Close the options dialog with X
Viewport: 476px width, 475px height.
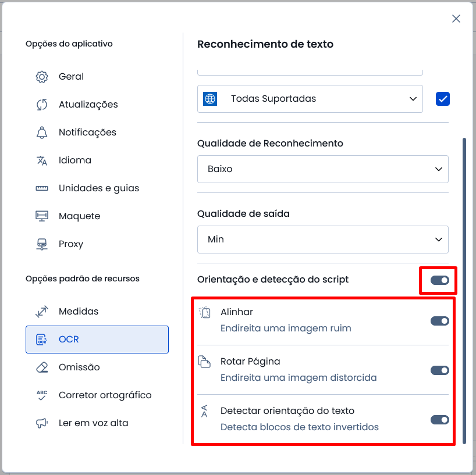(456, 19)
